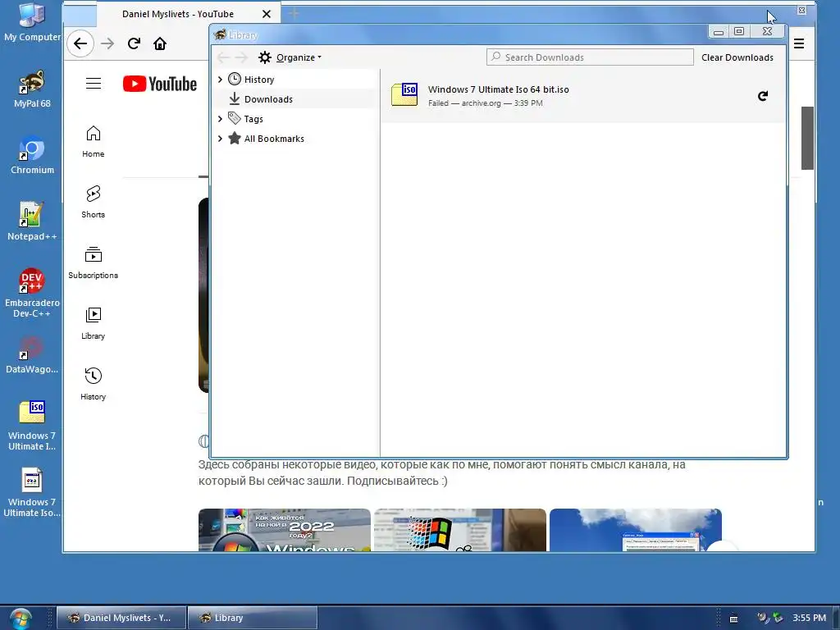Select Windows 7 Ultimate I... iso file on desktop
Screen dimensions: 840x630
[32, 426]
